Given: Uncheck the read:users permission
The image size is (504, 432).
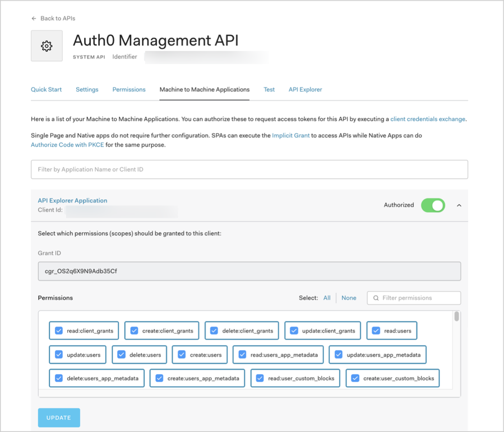Looking at the screenshot, I should pos(376,330).
